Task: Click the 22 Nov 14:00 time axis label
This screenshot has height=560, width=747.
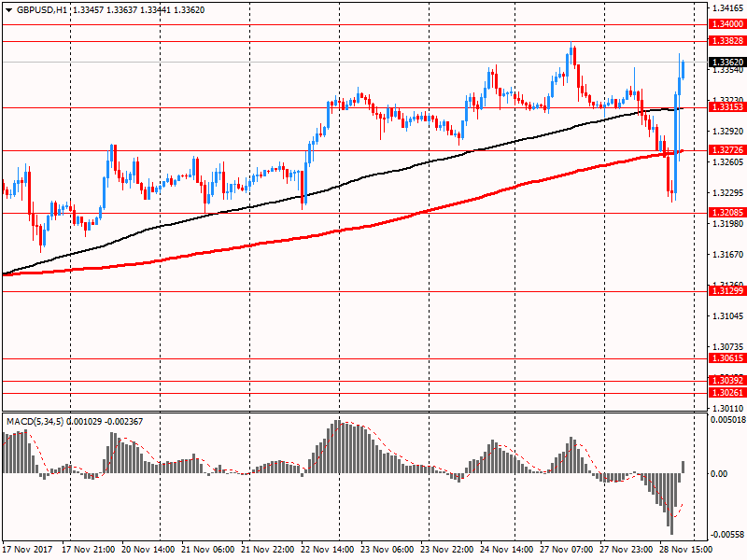Action: pos(328,549)
